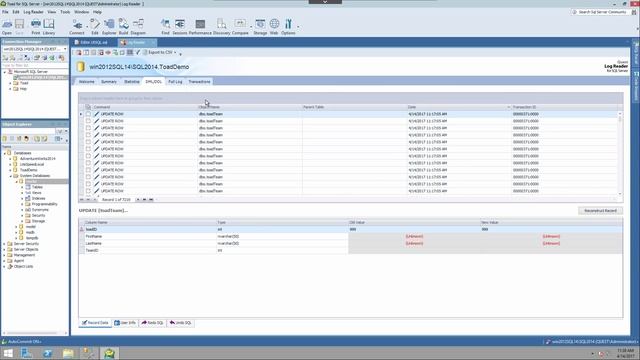Image resolution: width=640 pixels, height=360 pixels.
Task: Click the yellow database icon beside ToadDemo title
Action: tap(81, 67)
